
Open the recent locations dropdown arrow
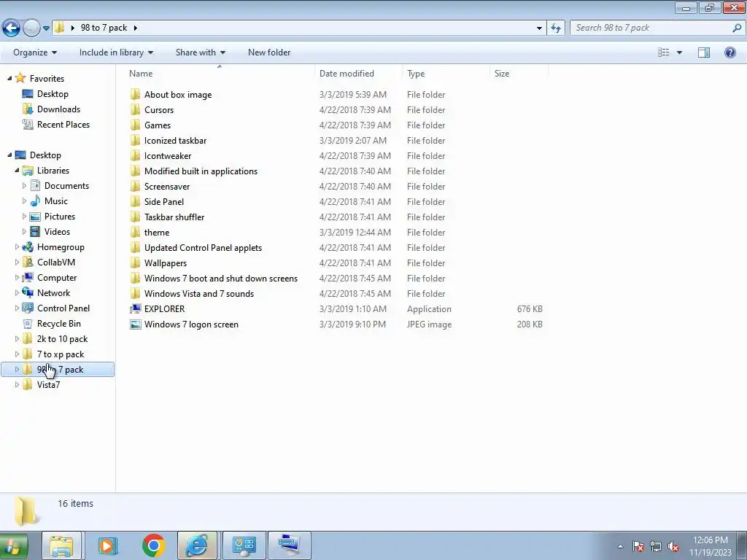tap(46, 28)
